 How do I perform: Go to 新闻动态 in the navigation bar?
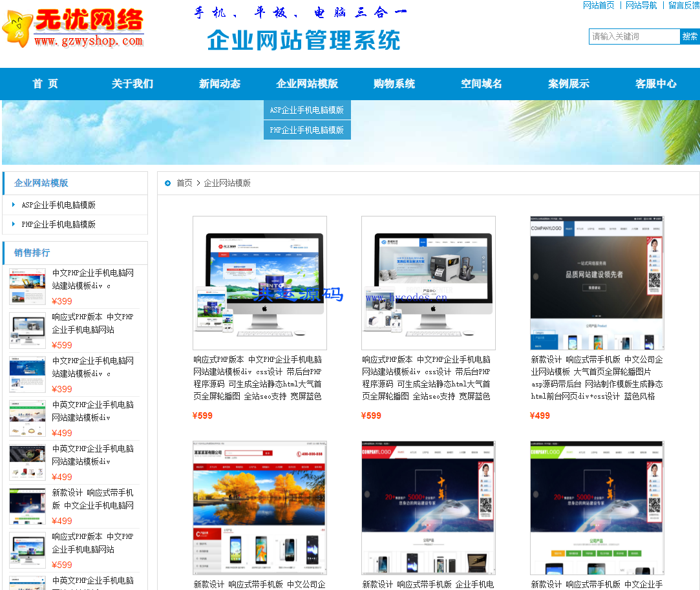tap(220, 83)
